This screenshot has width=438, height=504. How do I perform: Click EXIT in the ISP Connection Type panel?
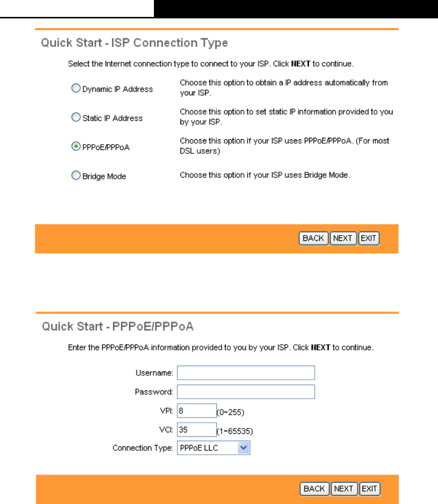pos(369,238)
